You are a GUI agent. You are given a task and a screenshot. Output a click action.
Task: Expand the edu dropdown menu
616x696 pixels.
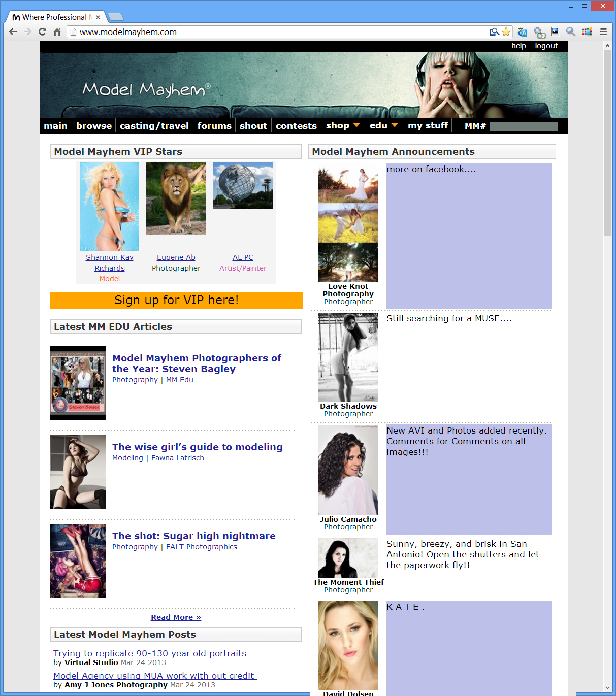tap(383, 125)
